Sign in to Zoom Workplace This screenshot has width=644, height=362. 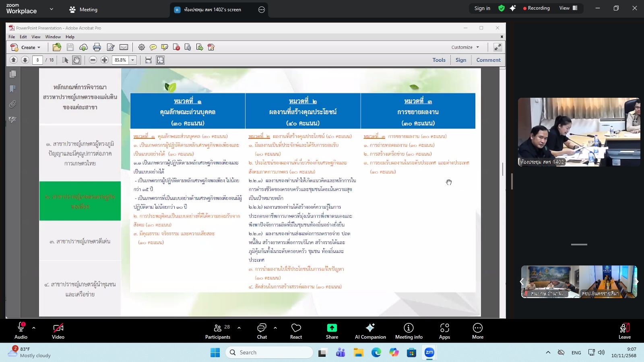pyautogui.click(x=482, y=8)
